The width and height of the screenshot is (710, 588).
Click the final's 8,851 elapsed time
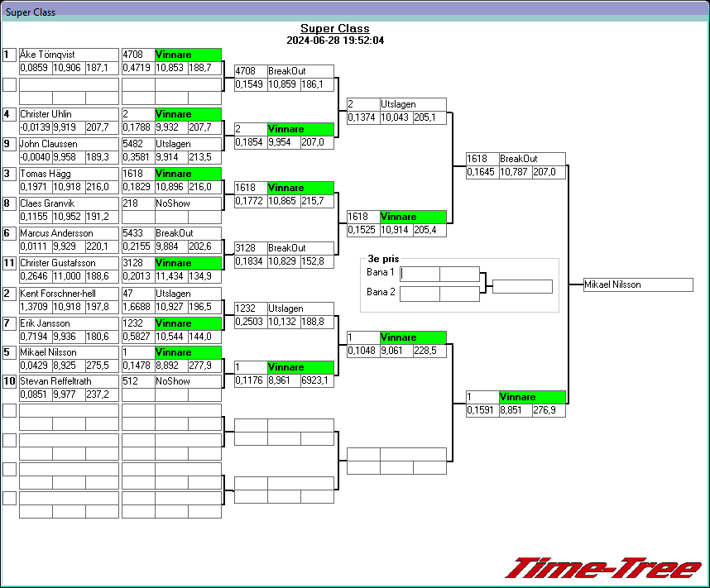[x=516, y=410]
